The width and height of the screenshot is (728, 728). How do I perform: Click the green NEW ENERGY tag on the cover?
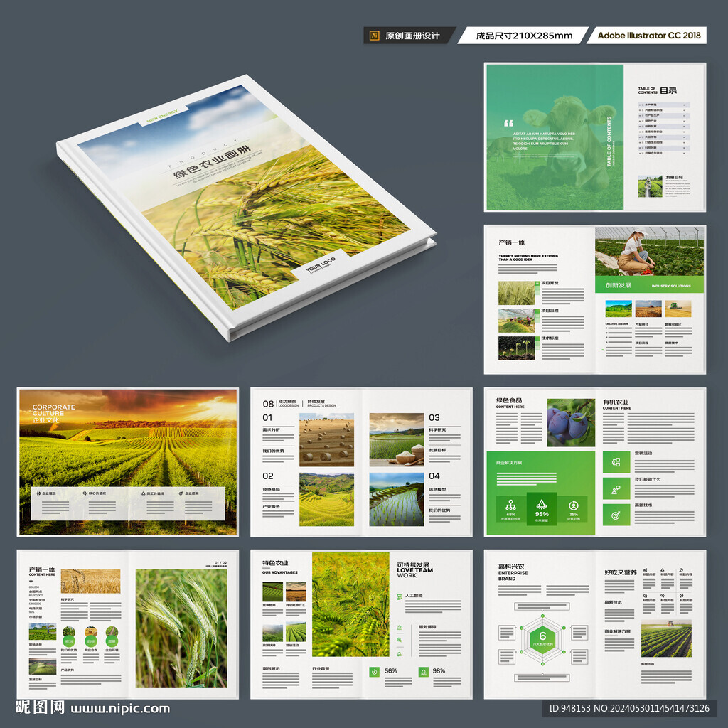162,116
